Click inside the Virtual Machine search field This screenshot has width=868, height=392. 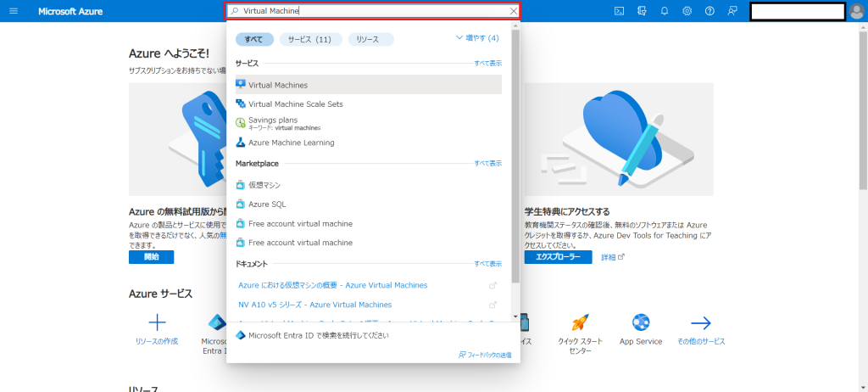pos(372,11)
